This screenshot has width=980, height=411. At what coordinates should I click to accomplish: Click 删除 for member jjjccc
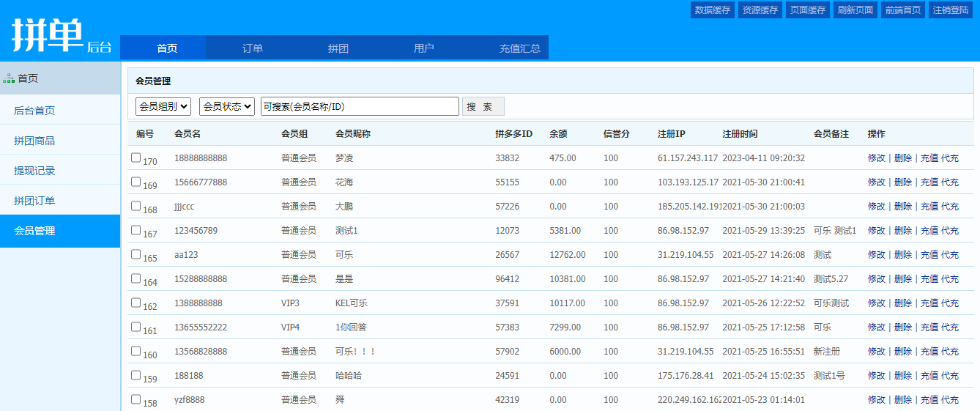902,207
